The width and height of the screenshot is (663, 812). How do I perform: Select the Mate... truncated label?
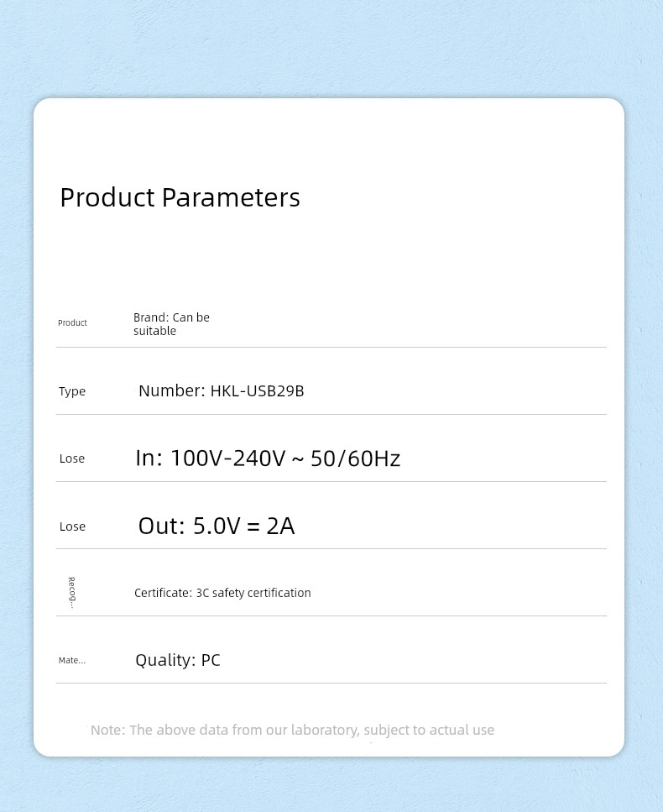tap(72, 660)
